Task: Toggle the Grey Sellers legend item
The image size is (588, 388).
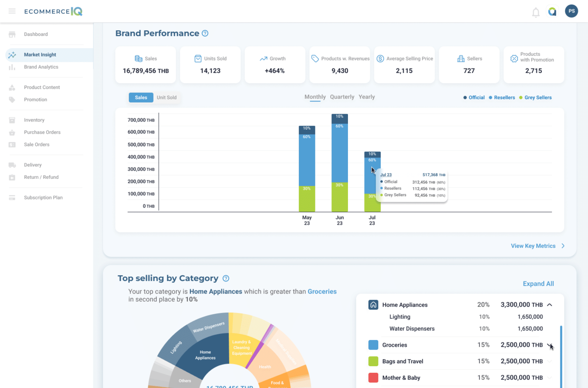Action: point(538,97)
